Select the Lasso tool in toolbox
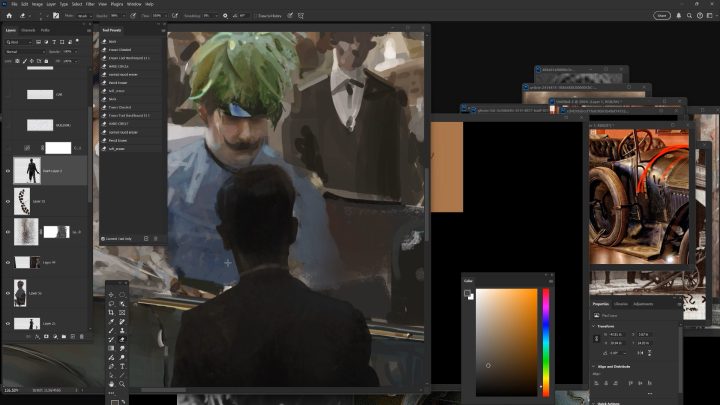 pos(111,304)
